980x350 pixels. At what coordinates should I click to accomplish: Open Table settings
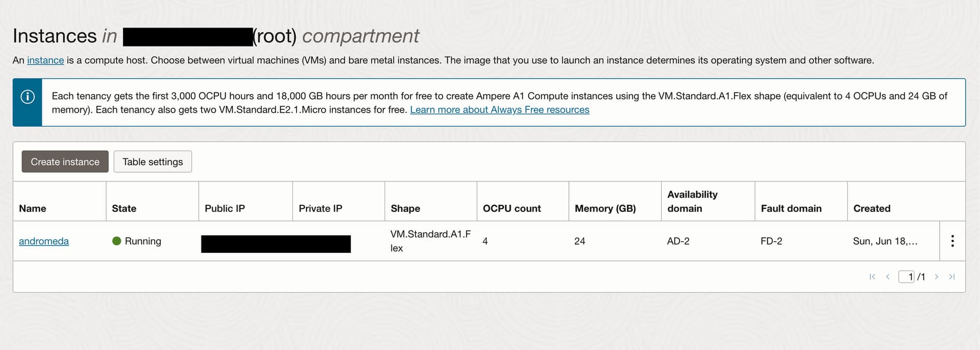pyautogui.click(x=153, y=161)
